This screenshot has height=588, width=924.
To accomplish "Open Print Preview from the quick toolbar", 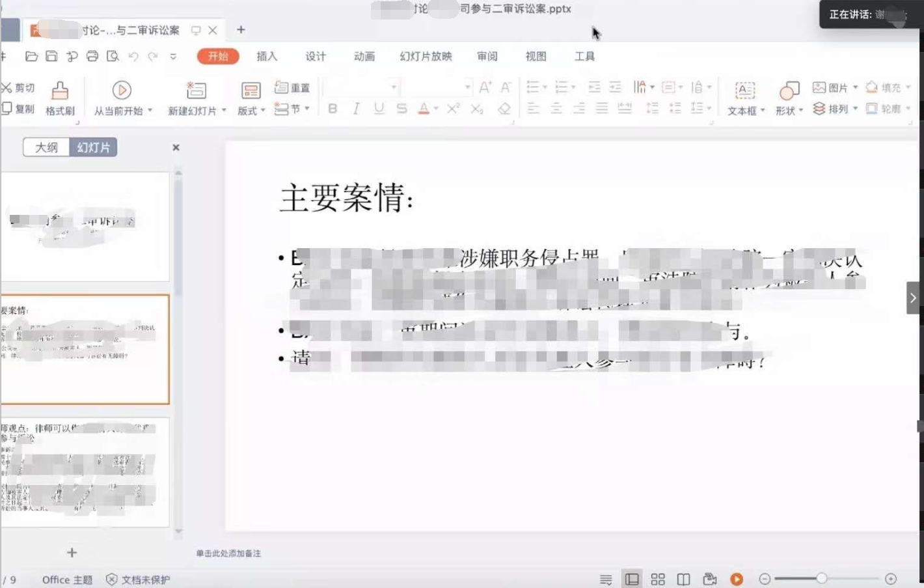I will [113, 57].
